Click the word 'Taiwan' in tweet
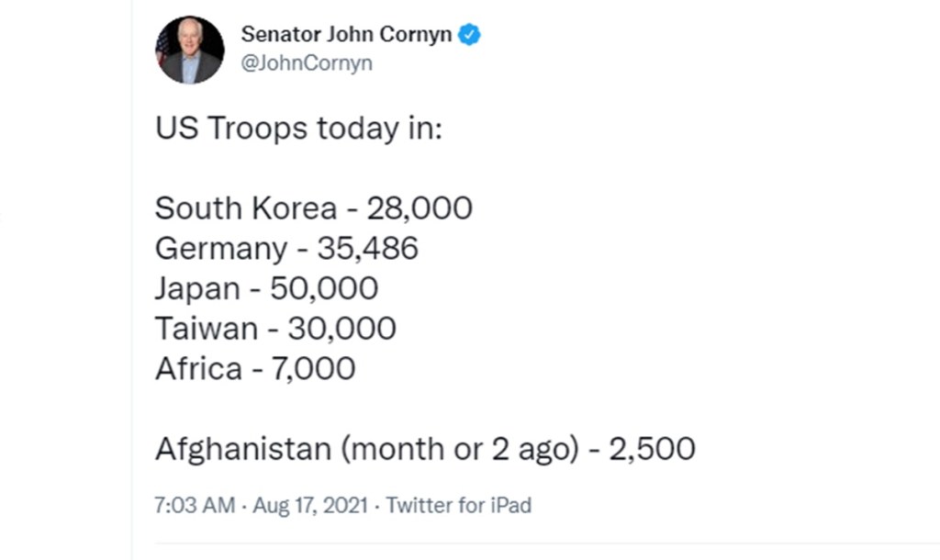Screen dimensions: 940x560 coord(207,329)
